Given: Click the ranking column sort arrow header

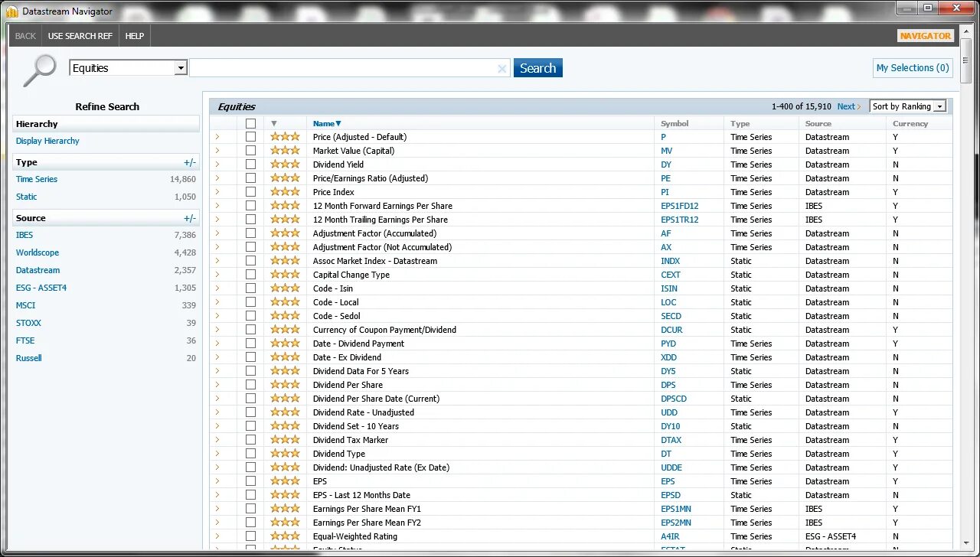Looking at the screenshot, I should pos(274,123).
